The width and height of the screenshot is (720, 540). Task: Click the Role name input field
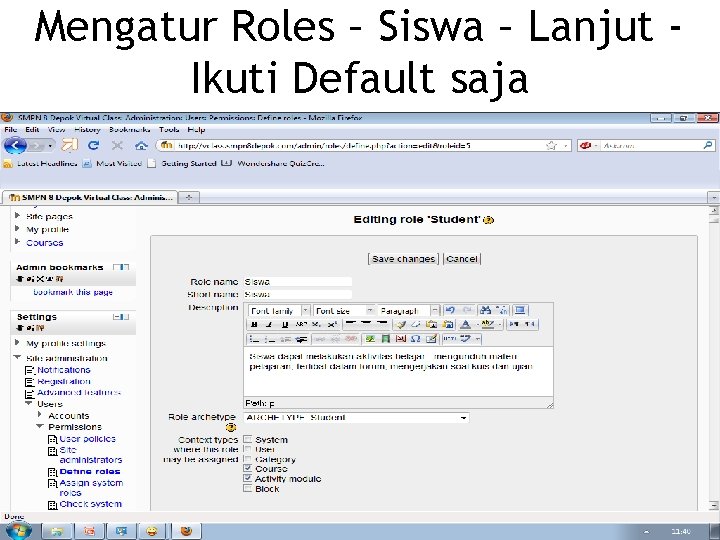[x=298, y=282]
